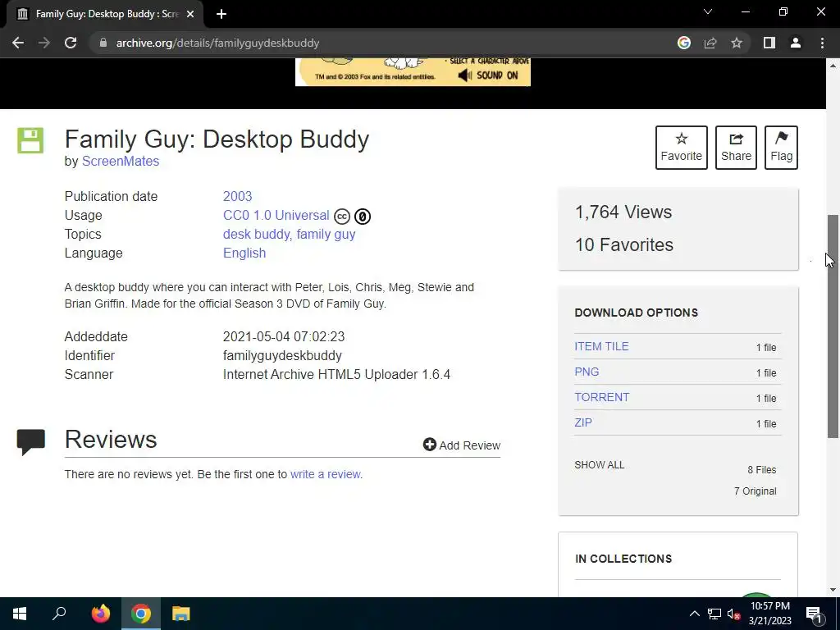Click the CC zero public domain icon
The image size is (840, 630).
click(x=363, y=217)
